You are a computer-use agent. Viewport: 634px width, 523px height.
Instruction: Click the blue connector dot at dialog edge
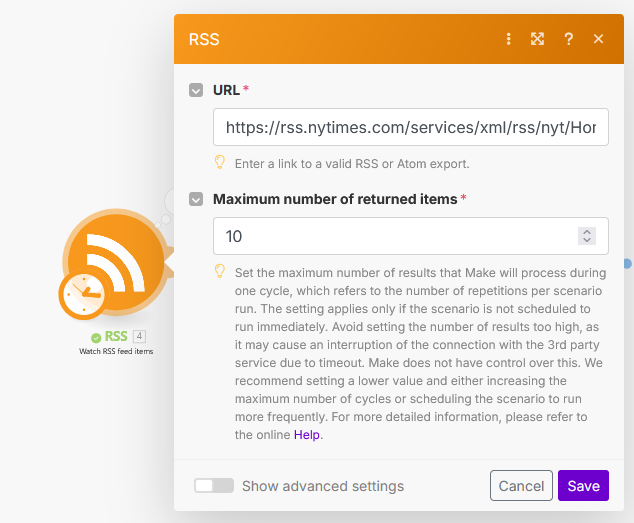tap(628, 264)
